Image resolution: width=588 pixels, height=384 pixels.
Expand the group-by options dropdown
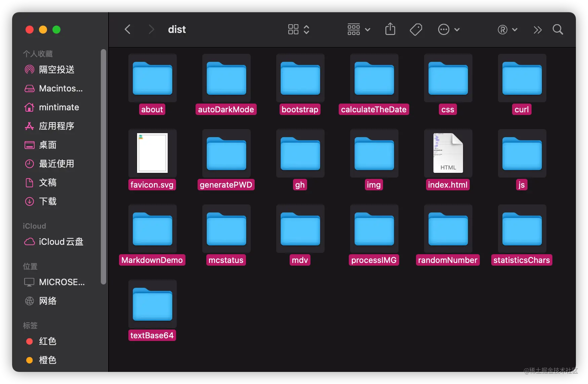(359, 29)
